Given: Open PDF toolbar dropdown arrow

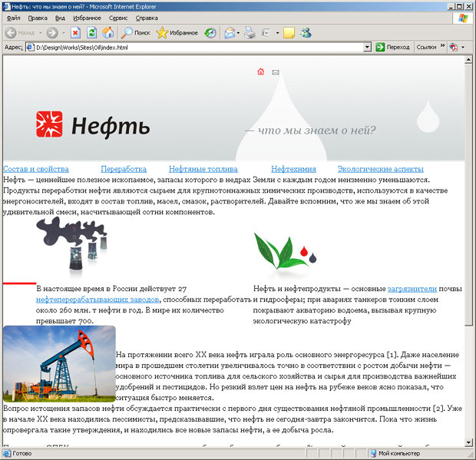Looking at the screenshot, I should (463, 48).
